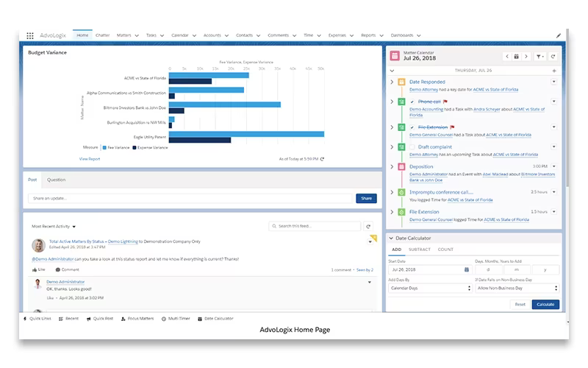Open Quick Post in utility bar
588x368 pixels.
coord(100,319)
